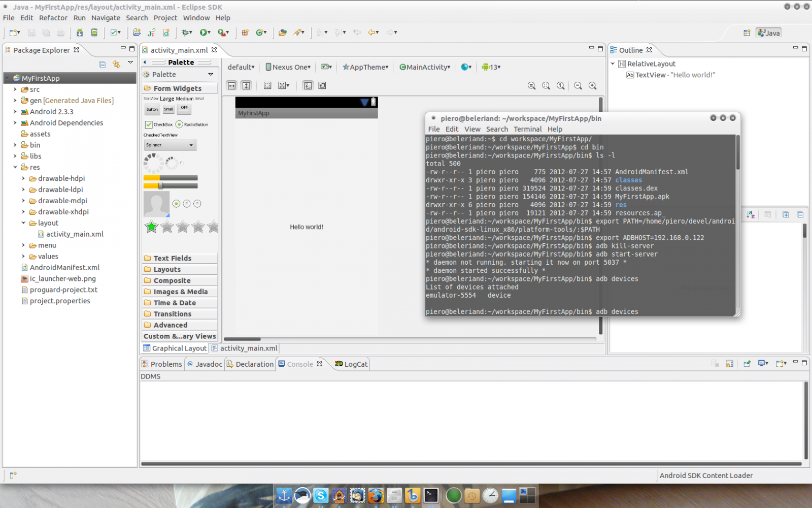Collapse all in Package Explorer
The height and width of the screenshot is (508, 812).
click(103, 65)
